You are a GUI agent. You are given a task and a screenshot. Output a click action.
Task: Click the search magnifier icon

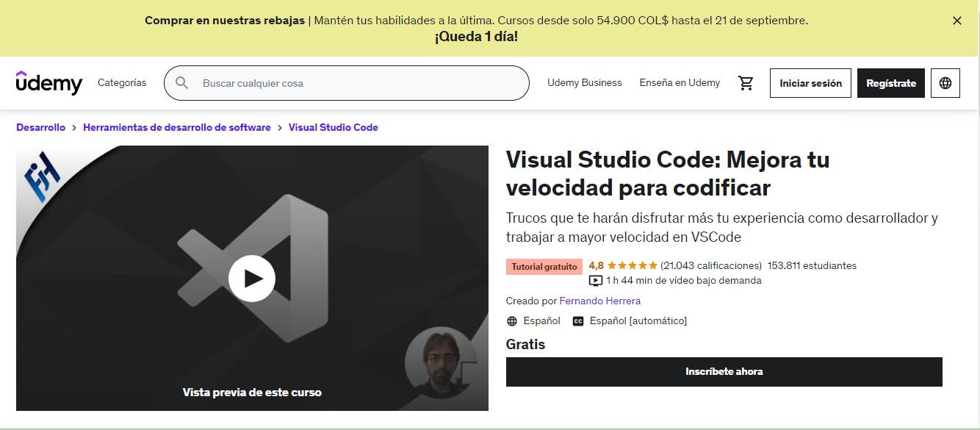[x=182, y=83]
